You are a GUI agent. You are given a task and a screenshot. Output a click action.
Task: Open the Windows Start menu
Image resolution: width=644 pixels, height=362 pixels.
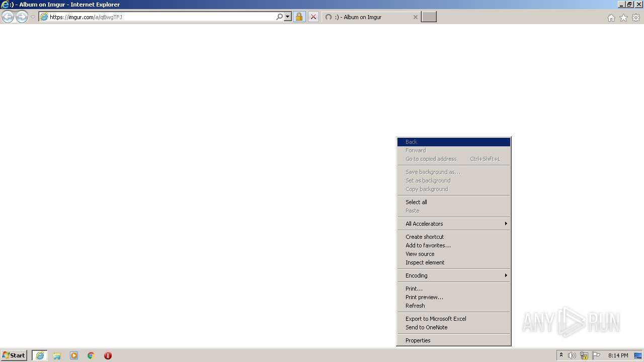14,355
